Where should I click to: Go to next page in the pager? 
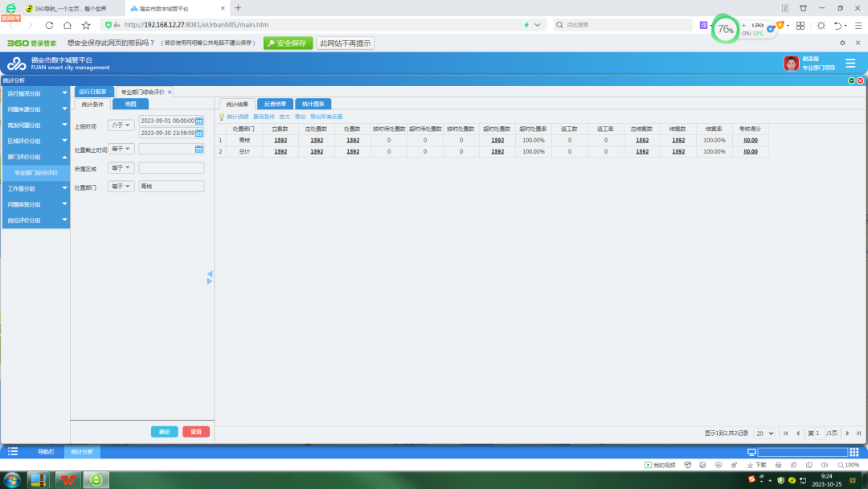(848, 433)
